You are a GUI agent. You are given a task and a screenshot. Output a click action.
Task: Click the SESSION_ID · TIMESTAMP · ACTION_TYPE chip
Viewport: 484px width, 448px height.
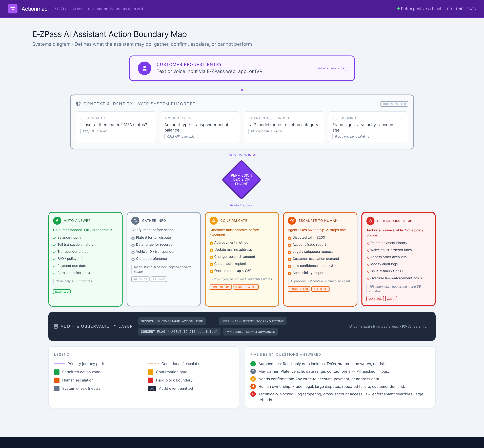(172, 321)
